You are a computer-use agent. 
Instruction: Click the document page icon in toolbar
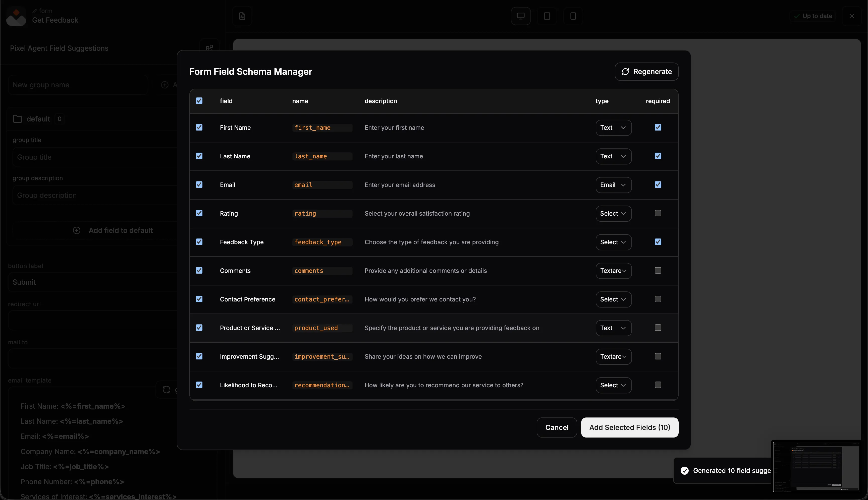point(242,16)
